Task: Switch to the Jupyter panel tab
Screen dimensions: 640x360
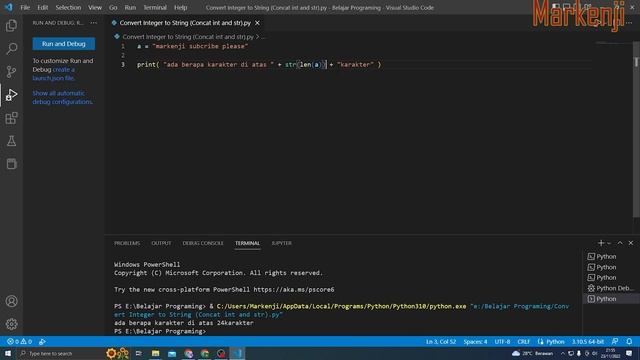Action: (281, 243)
